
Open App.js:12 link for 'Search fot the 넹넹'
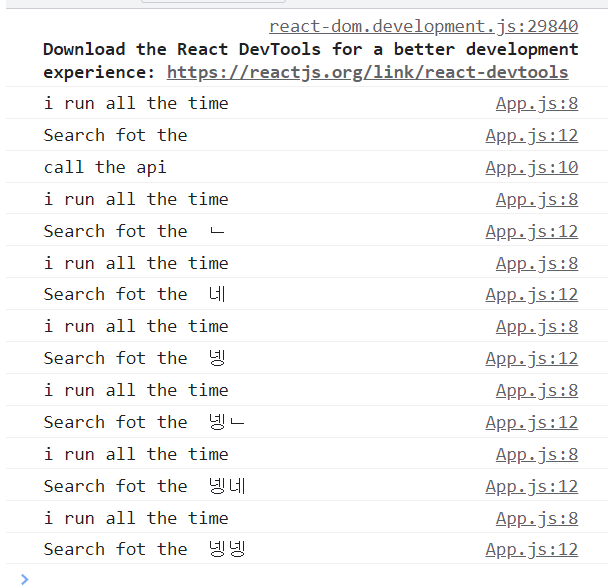coord(532,550)
